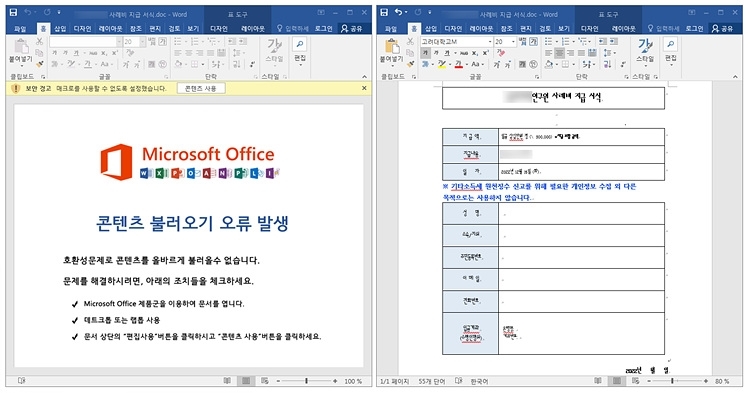The image size is (750, 393).
Task: Click 콘텐츠 사용 button in security warning bar
Action: click(201, 88)
